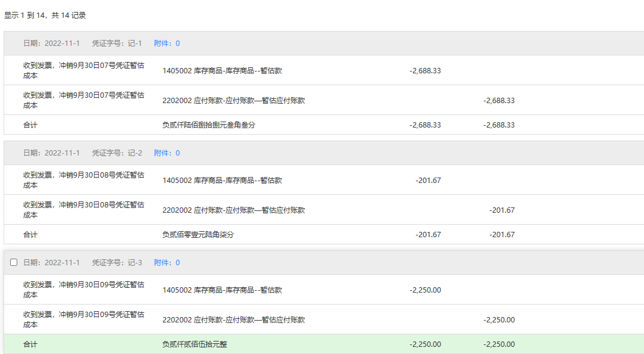Click the 凭证字号：记-1 header label
This screenshot has width=644, height=354.
[117, 44]
